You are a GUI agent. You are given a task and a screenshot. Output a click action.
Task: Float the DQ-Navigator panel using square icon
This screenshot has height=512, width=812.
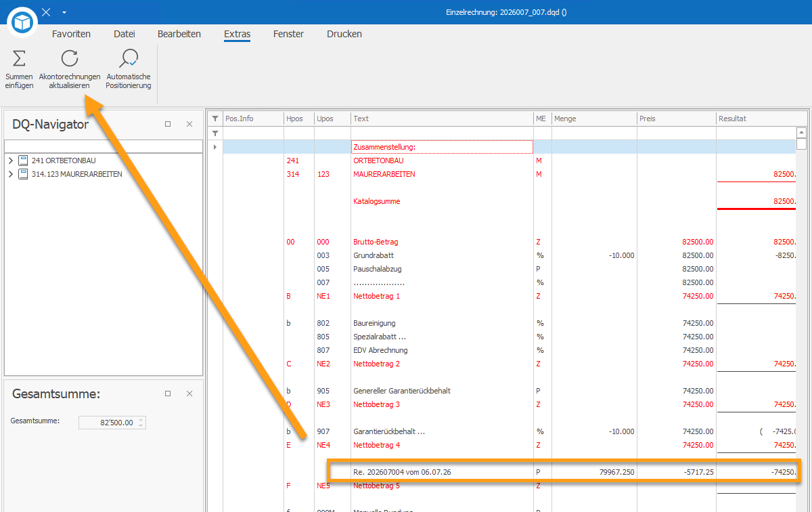click(168, 124)
